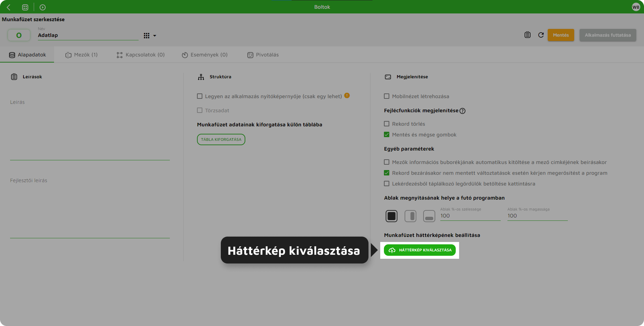The height and width of the screenshot is (326, 644).
Task: Click the play circle icon in top bar
Action: pos(43,7)
